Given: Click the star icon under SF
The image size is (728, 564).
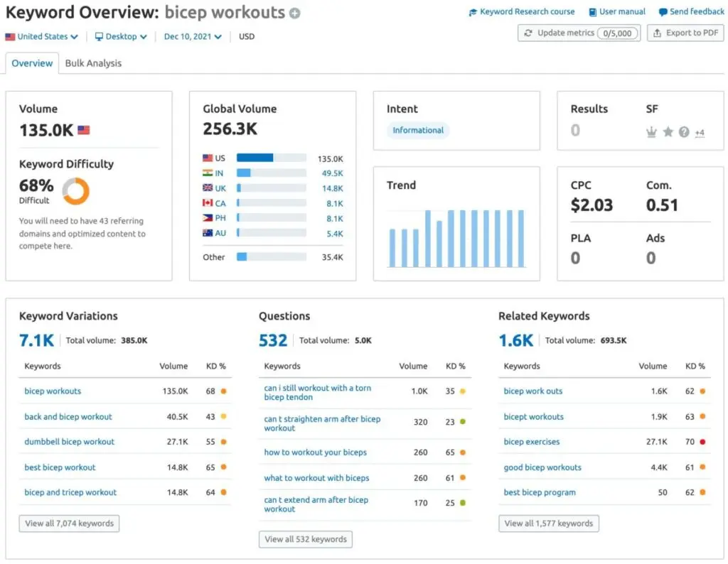Looking at the screenshot, I should [x=668, y=132].
